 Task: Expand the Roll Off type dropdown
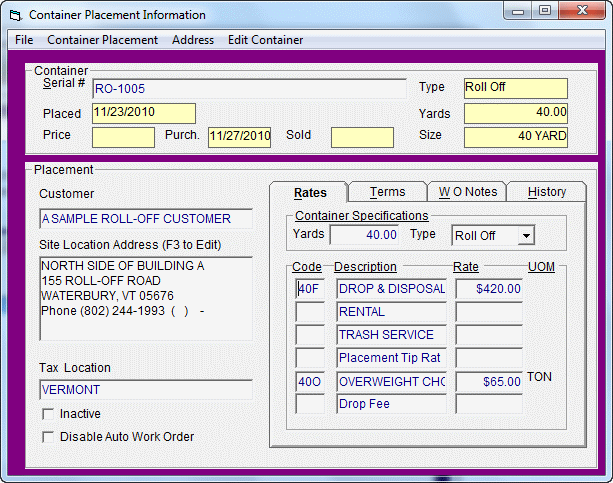point(526,236)
